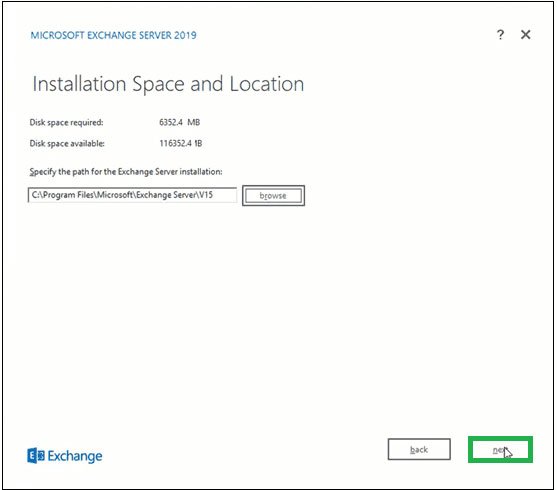Click the Disk space available label
Viewport: 557px width, 490px height.
pos(67,144)
